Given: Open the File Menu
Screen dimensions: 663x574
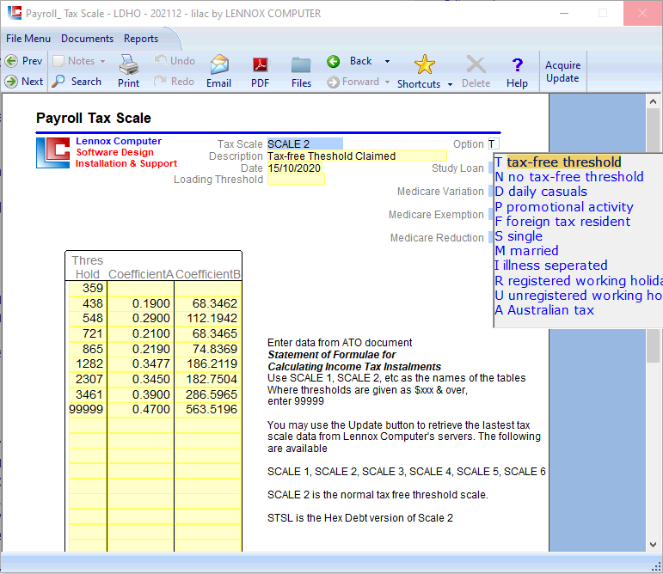Looking at the screenshot, I should point(28,38).
